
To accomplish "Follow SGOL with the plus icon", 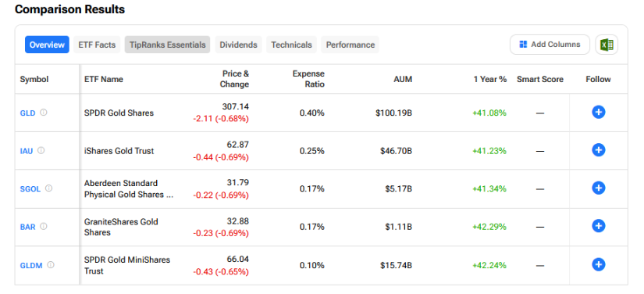I will coord(599,188).
